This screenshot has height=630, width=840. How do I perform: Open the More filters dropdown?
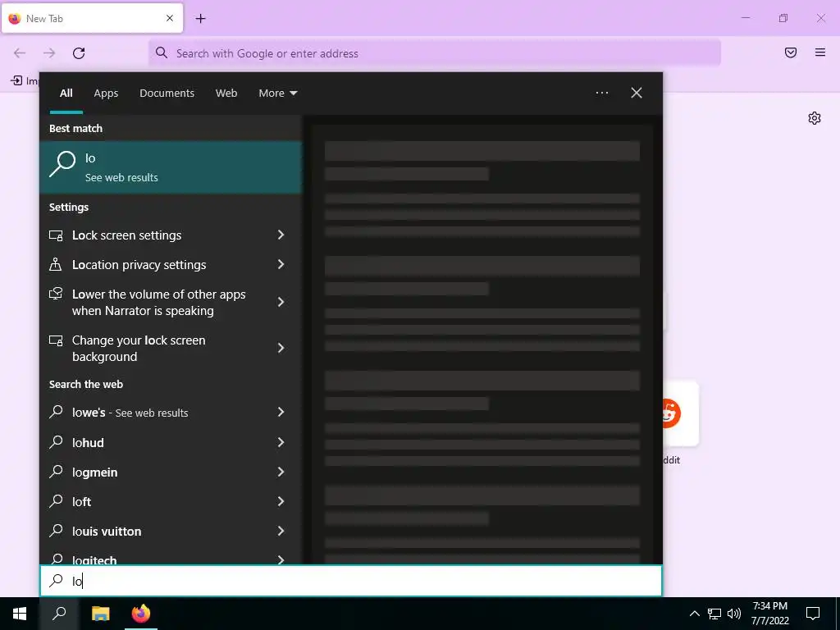(x=277, y=94)
